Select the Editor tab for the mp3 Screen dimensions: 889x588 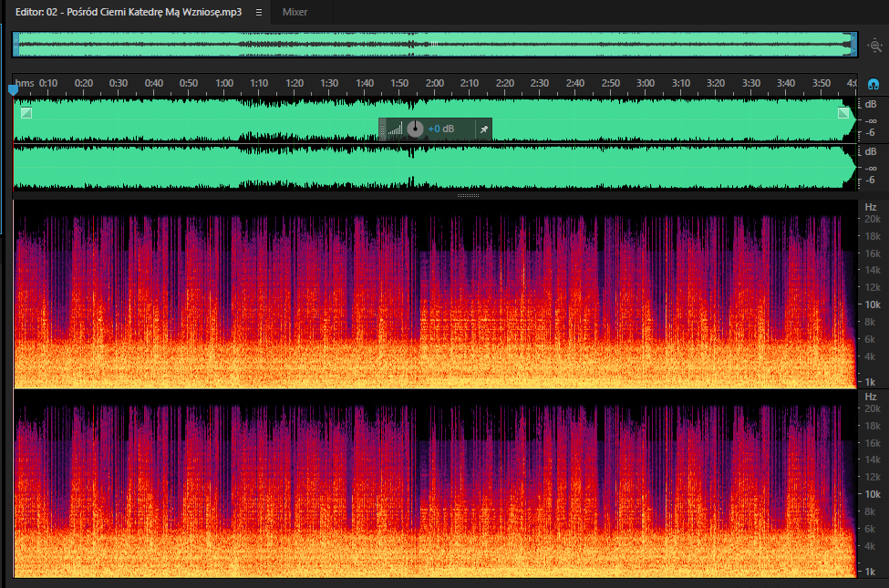click(129, 12)
